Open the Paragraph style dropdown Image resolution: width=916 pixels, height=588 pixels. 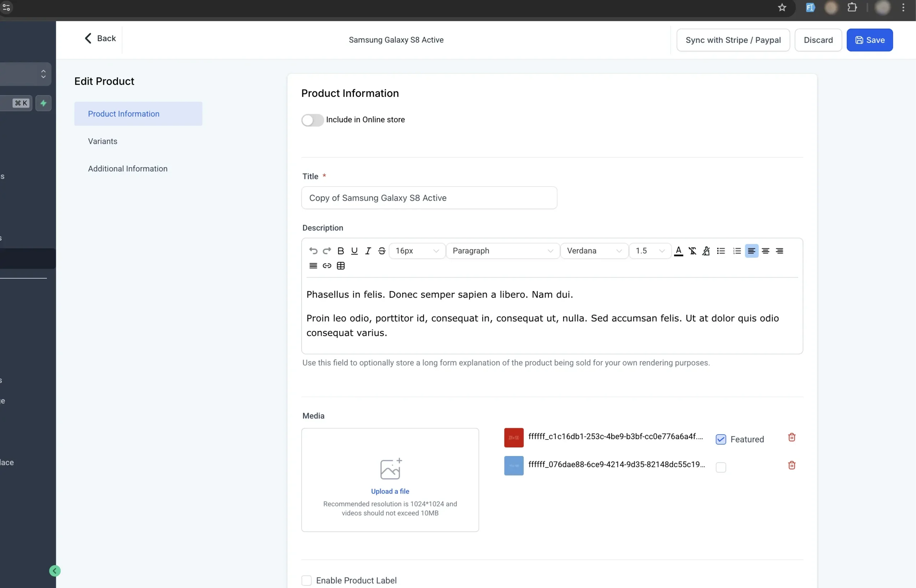[x=502, y=251]
